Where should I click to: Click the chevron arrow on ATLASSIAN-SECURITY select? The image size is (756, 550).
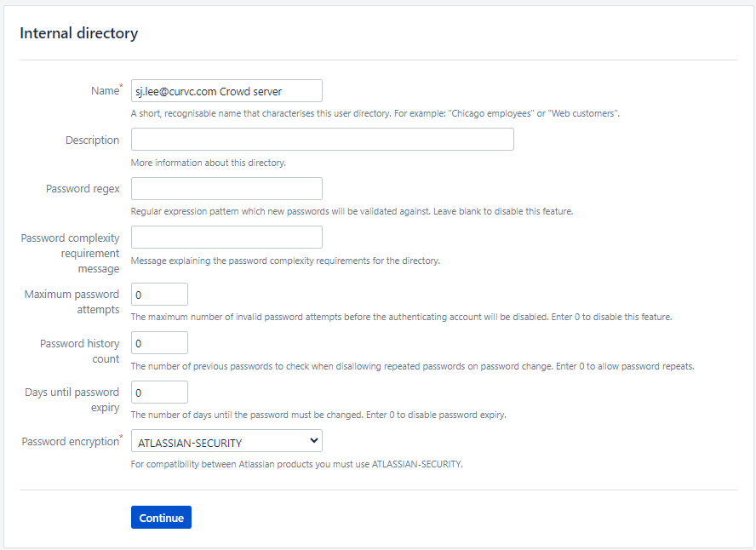click(314, 440)
